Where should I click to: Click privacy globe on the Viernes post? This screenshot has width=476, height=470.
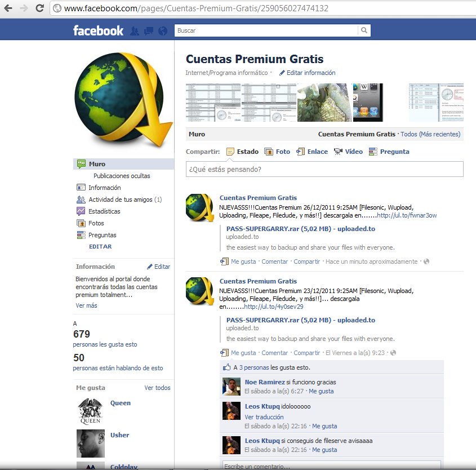(393, 353)
